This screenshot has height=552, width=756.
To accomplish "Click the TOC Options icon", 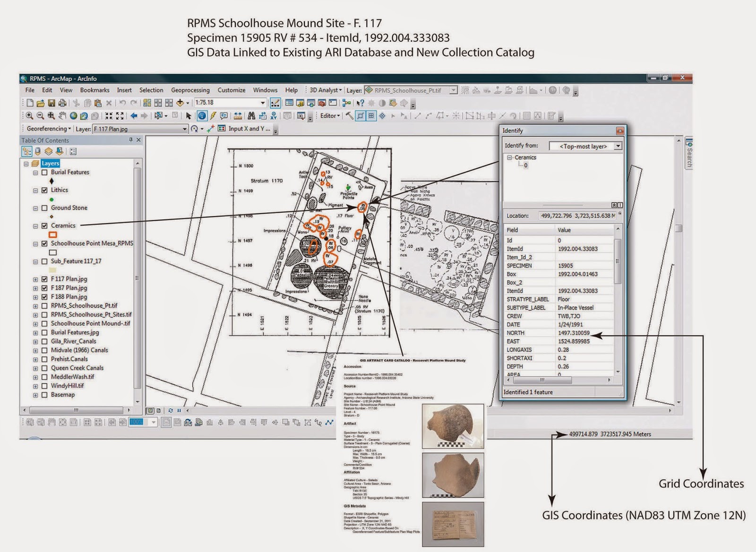I will tap(73, 151).
